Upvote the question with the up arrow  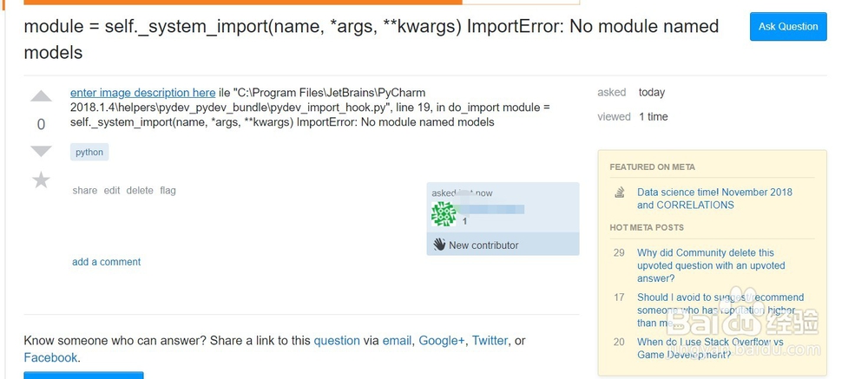[x=41, y=96]
